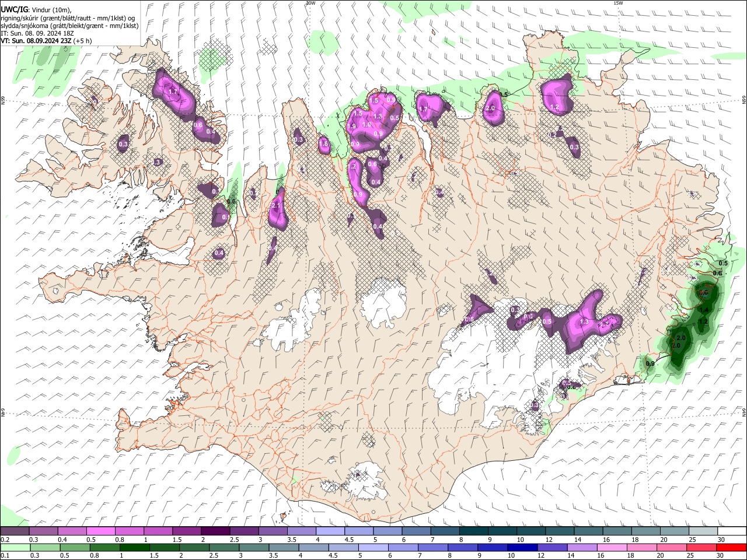The height and width of the screenshot is (560, 747).
Task: Select the bright pink 0.5–0.8 snow legend swatch
Action: tap(100, 531)
